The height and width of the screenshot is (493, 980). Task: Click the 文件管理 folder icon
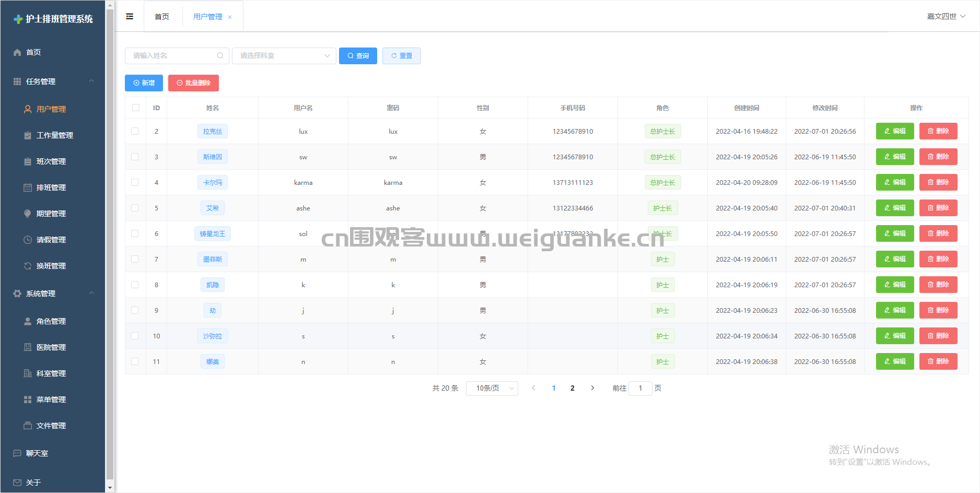point(28,426)
